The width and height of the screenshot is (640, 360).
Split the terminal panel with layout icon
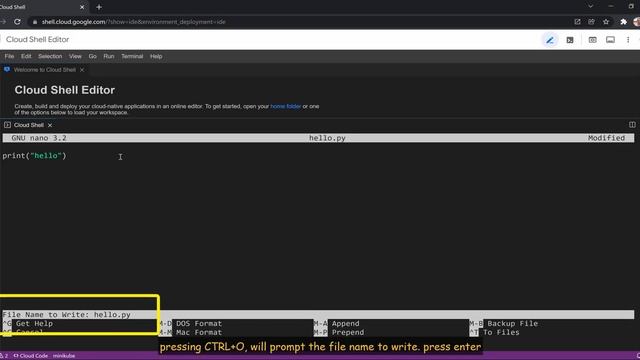(632, 124)
